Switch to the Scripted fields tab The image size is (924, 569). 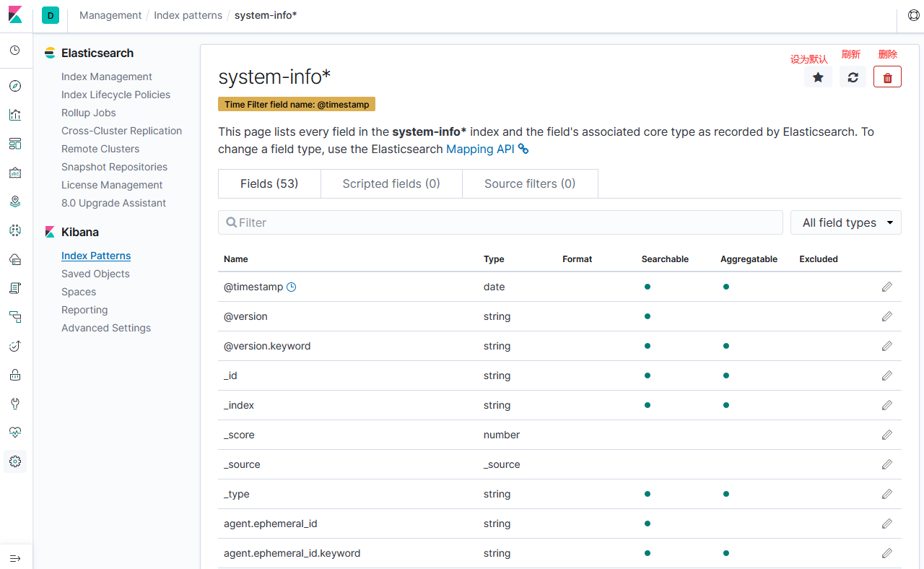[391, 183]
